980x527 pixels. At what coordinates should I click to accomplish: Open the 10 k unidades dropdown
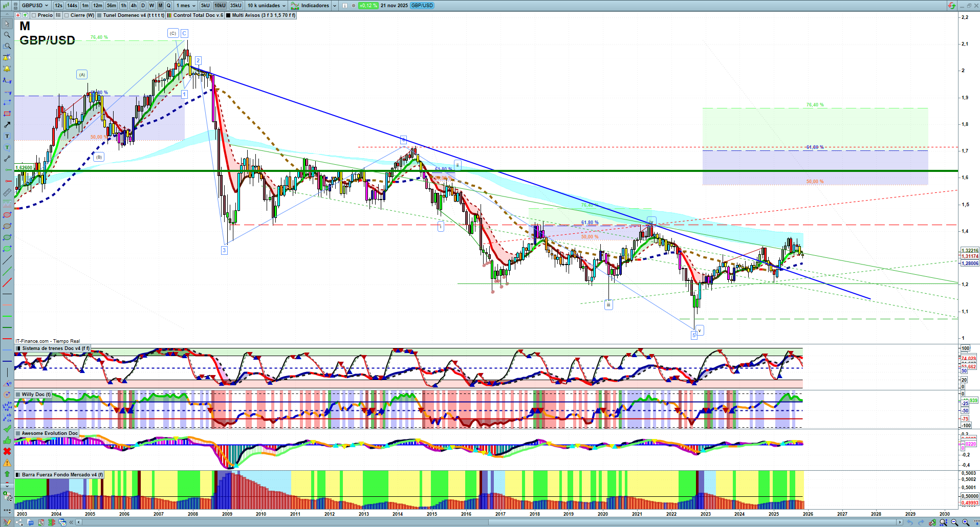pyautogui.click(x=267, y=6)
